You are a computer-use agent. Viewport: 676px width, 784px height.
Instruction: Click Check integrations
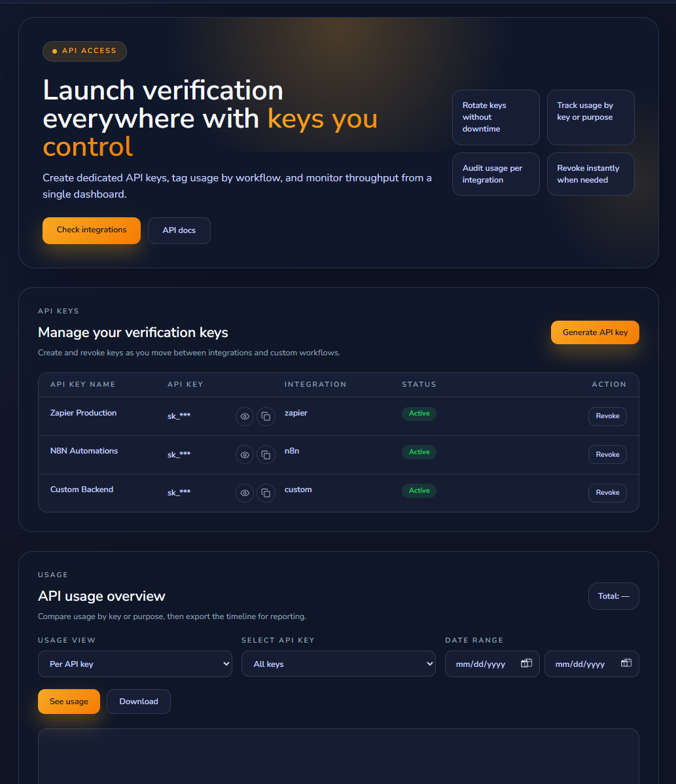[91, 230]
